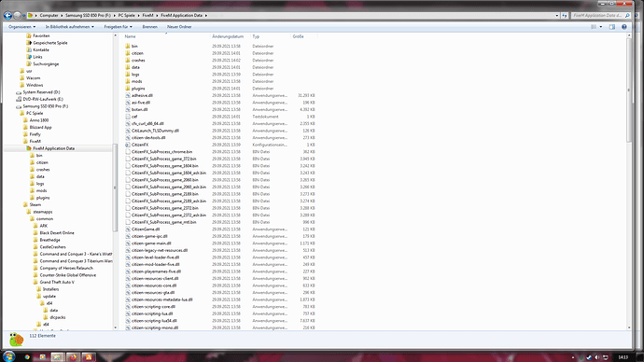This screenshot has height=362, width=644.
Task: Select Counter-Strike Global Offensive in tree
Action: click(x=68, y=275)
